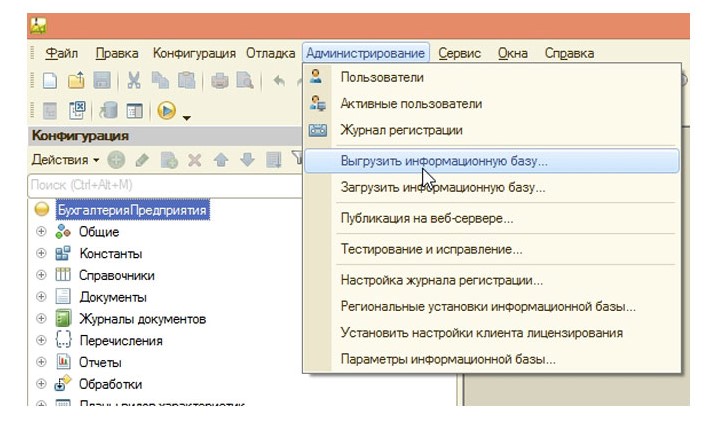This screenshot has width=709, height=421.
Task: Start debugging with the play icon
Action: 166,110
